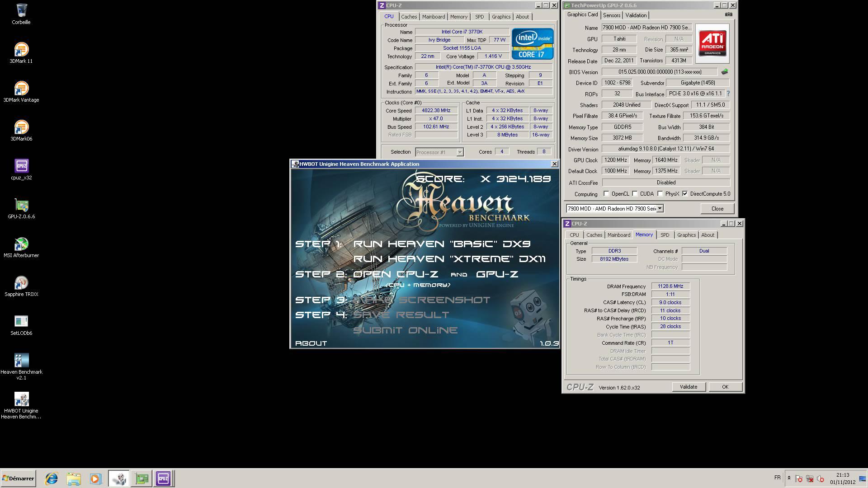Click the GPU-Z BIOS save chip icon
This screenshot has width=868, height=488.
(x=725, y=72)
